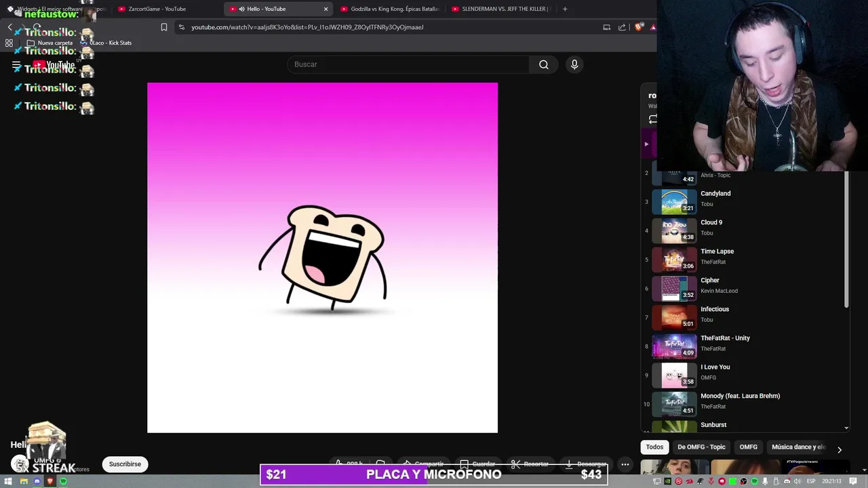Click the Recortar clip button
This screenshot has width=868, height=488.
pos(530,464)
